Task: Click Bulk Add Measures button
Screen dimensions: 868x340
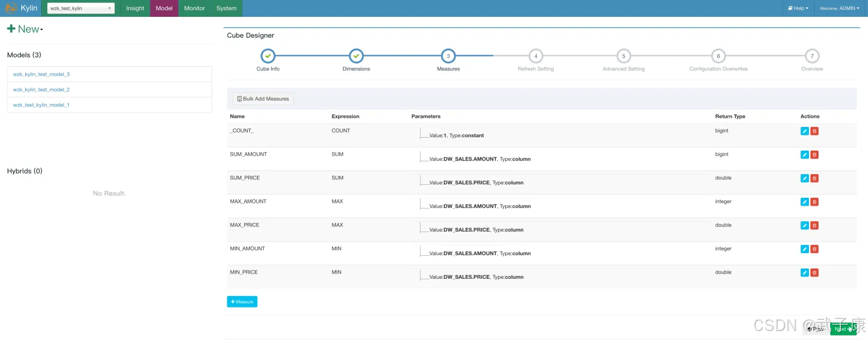Action: [263, 99]
